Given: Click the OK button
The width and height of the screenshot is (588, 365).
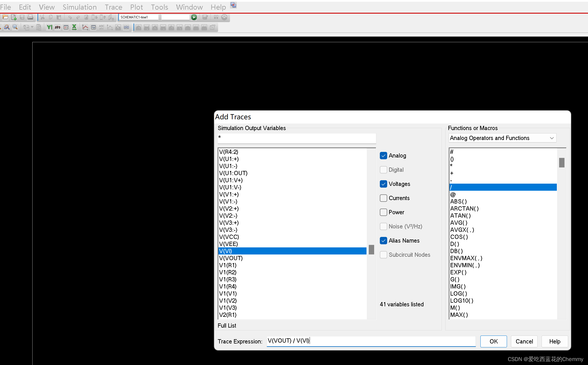Looking at the screenshot, I should pos(493,341).
